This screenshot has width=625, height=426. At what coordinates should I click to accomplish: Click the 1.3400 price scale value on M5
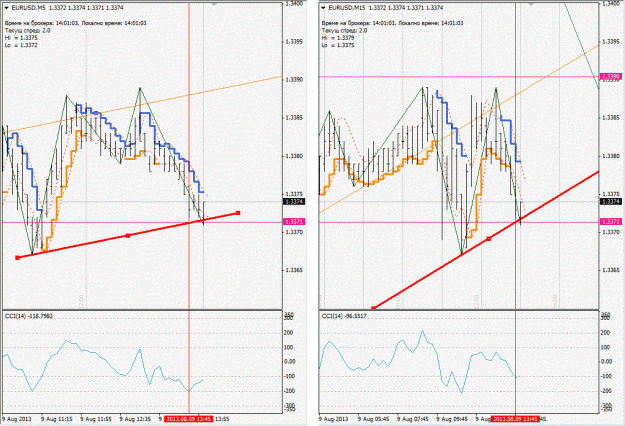coord(294,4)
